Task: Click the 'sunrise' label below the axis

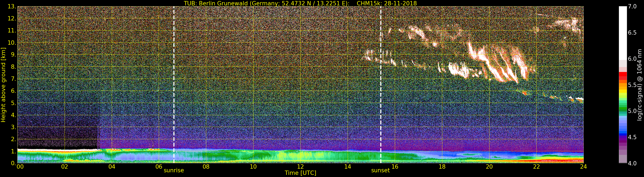Action: pyautogui.click(x=174, y=171)
